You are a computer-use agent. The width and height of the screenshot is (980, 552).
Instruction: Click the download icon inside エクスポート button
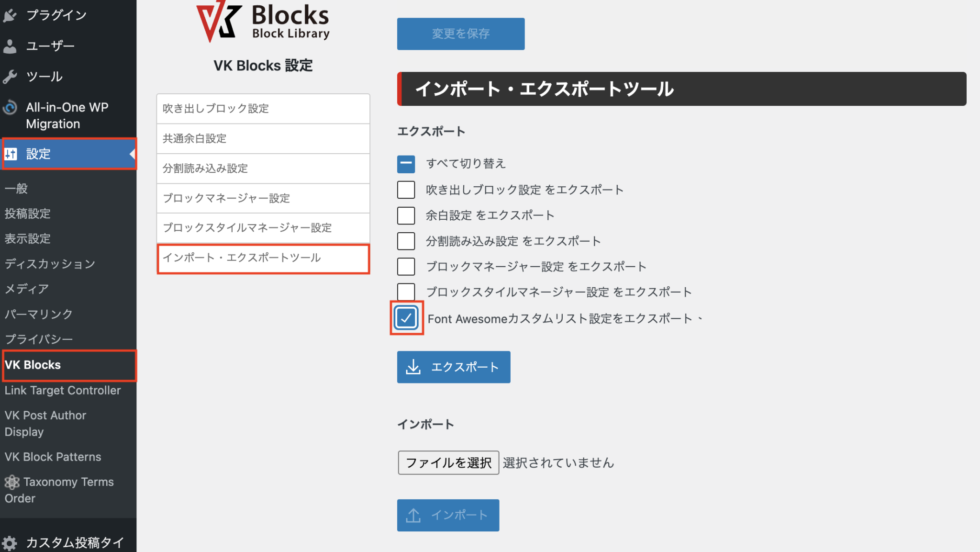(414, 367)
